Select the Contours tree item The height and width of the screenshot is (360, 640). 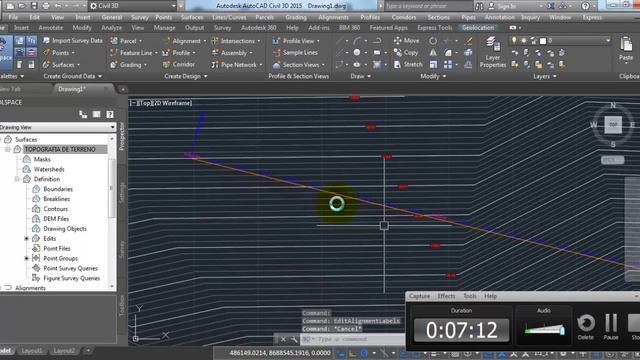pyautogui.click(x=56, y=209)
